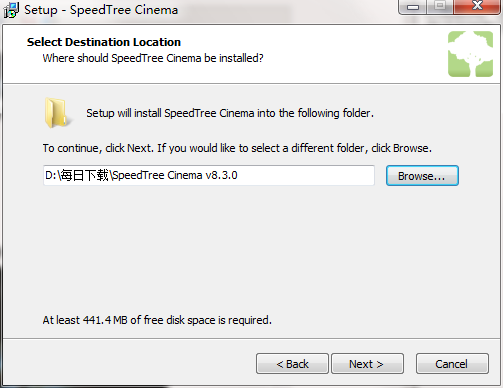Screen dimensions: 503x388
Task: Place cursor after v8.3.0 in path
Action: pos(238,175)
